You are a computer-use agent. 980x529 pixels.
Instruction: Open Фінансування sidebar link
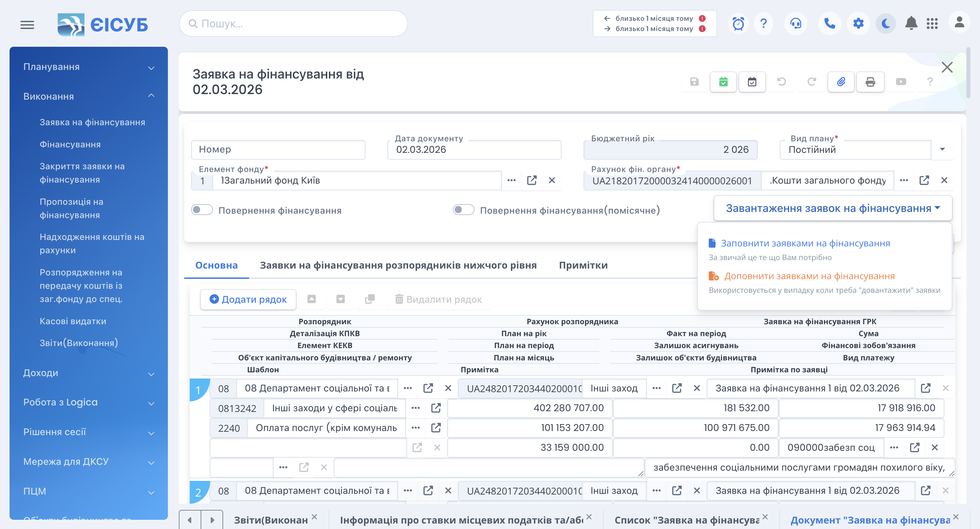pos(70,145)
